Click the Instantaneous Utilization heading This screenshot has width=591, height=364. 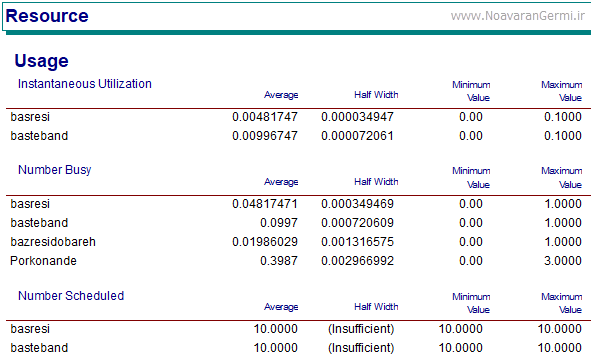coord(85,84)
